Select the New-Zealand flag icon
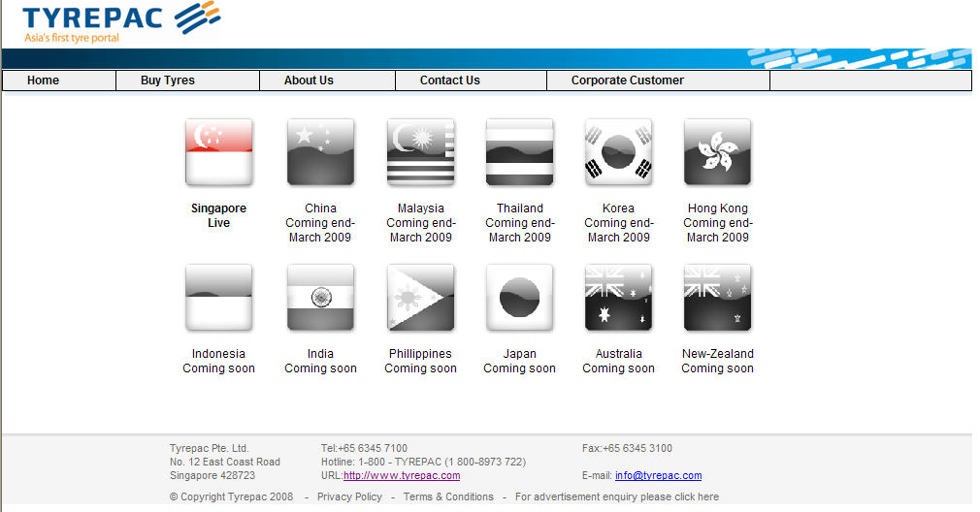 [x=717, y=298]
